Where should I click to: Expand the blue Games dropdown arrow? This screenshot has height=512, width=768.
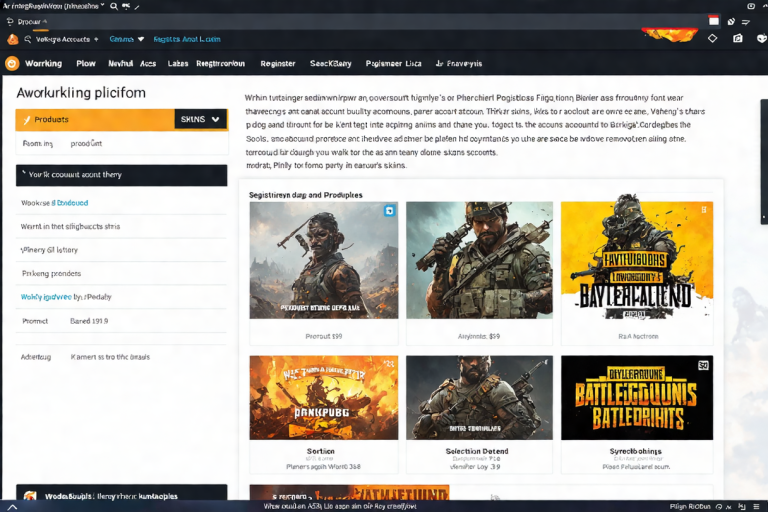click(x=141, y=39)
